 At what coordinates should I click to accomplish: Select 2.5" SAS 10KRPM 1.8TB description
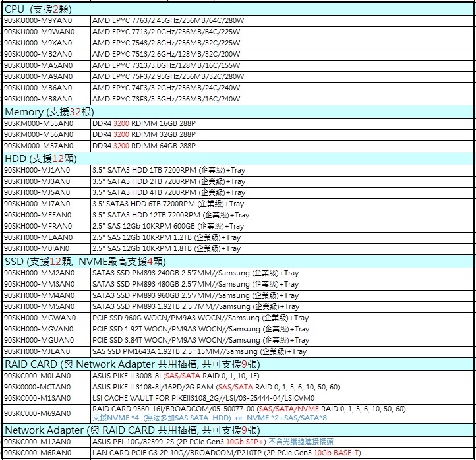click(x=166, y=249)
